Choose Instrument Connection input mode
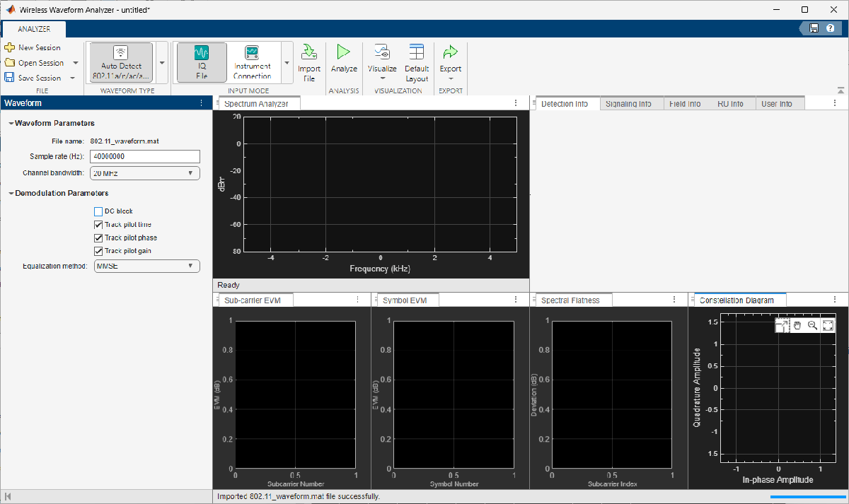 click(252, 62)
